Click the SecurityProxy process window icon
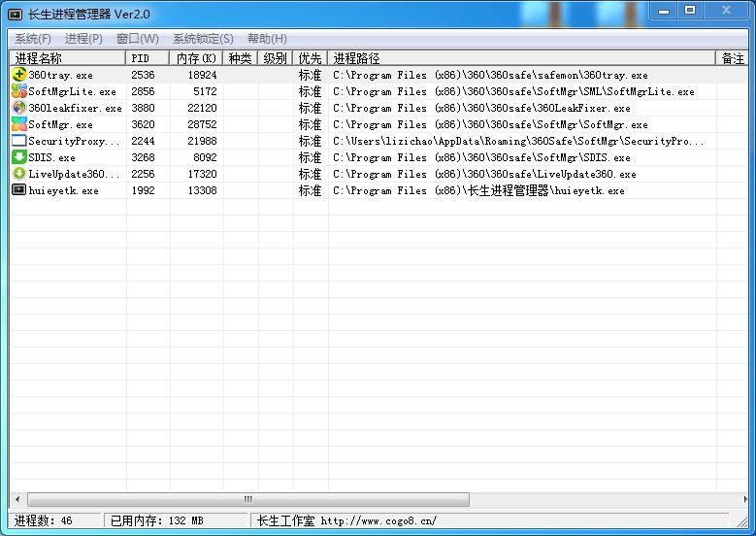756x536 pixels. (x=18, y=141)
